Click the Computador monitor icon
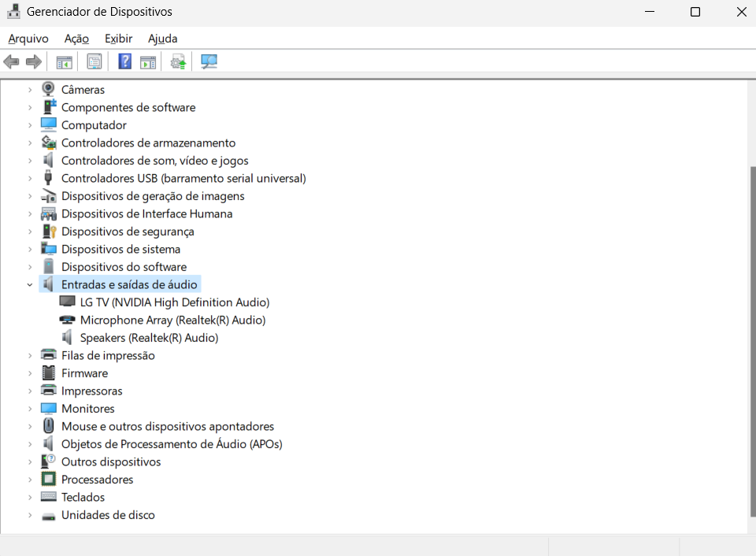756x556 pixels. coord(49,124)
